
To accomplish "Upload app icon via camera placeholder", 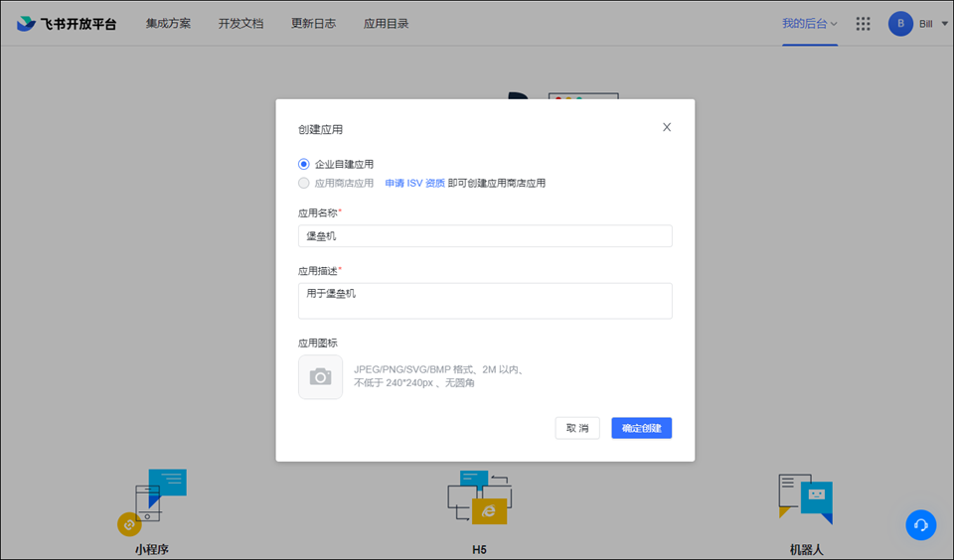I will [x=320, y=377].
